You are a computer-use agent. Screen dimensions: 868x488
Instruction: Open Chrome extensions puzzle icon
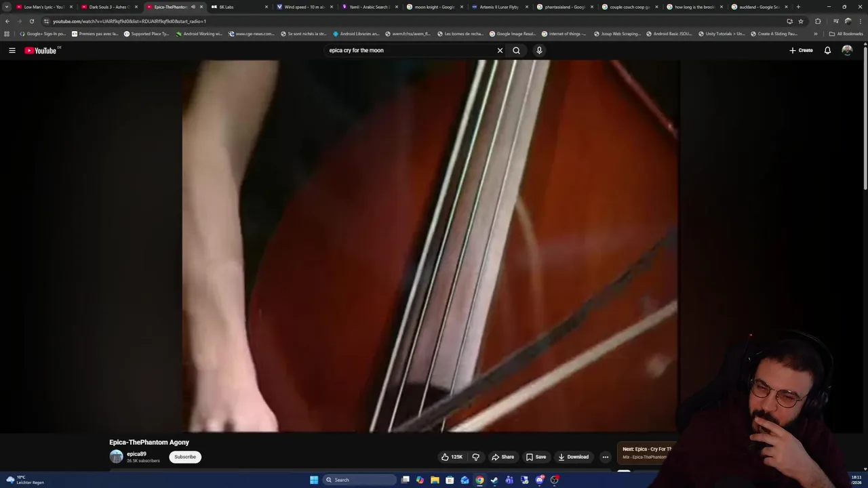click(x=818, y=21)
